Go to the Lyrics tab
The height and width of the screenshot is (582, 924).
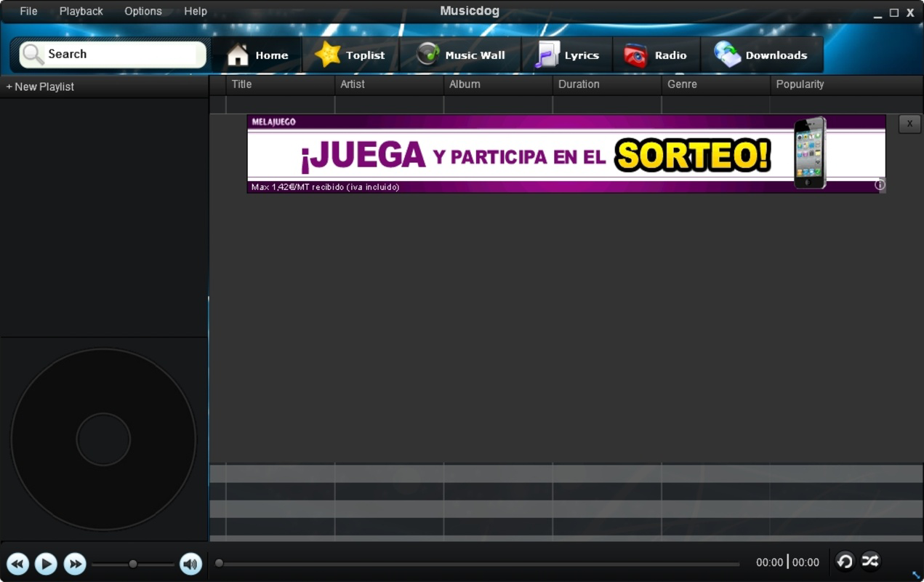point(567,55)
